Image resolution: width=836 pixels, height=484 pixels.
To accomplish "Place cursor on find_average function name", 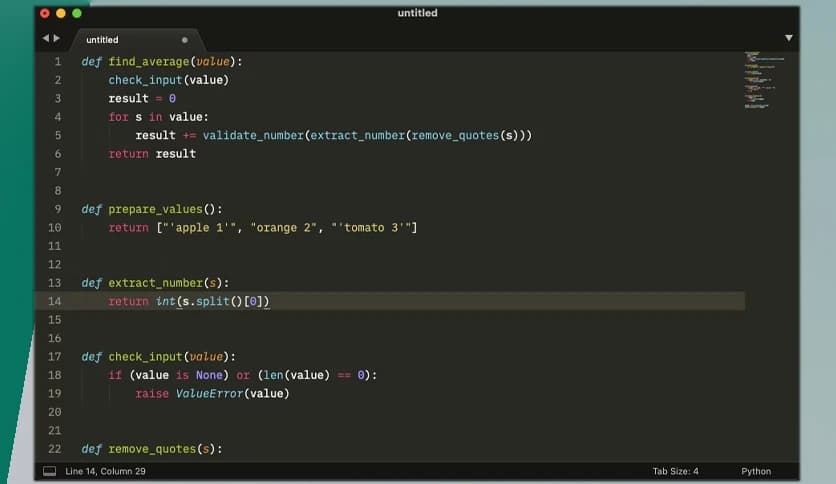I will point(149,61).
